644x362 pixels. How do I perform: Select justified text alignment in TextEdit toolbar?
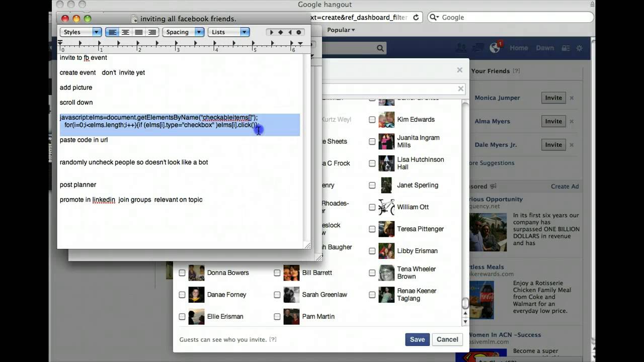click(138, 32)
